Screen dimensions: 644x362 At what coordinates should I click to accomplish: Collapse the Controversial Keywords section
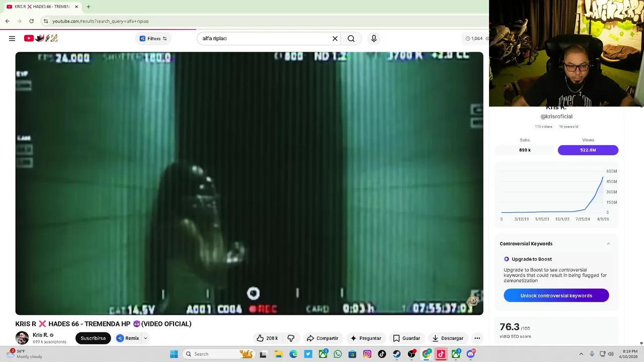click(608, 244)
